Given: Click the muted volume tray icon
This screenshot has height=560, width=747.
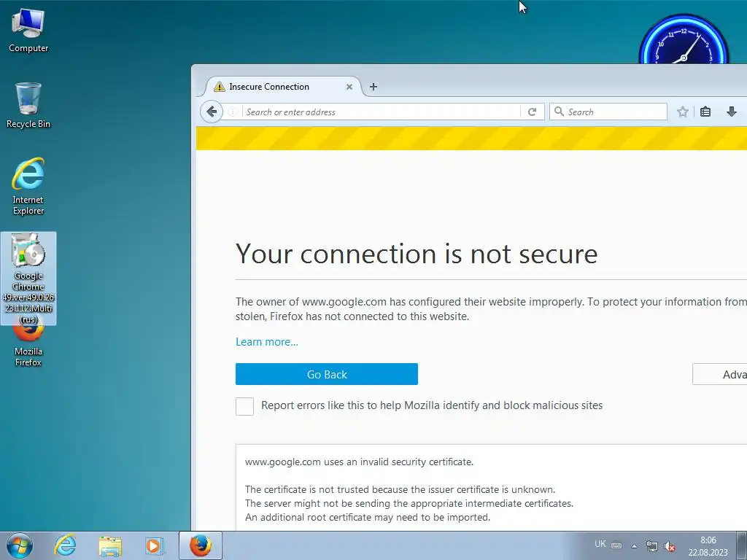Looking at the screenshot, I should tap(670, 546).
